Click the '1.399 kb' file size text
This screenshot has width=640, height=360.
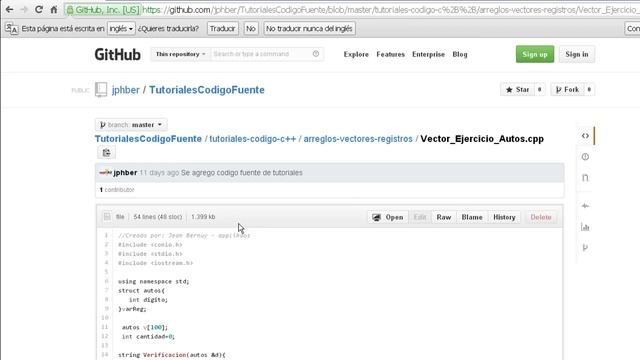203,217
